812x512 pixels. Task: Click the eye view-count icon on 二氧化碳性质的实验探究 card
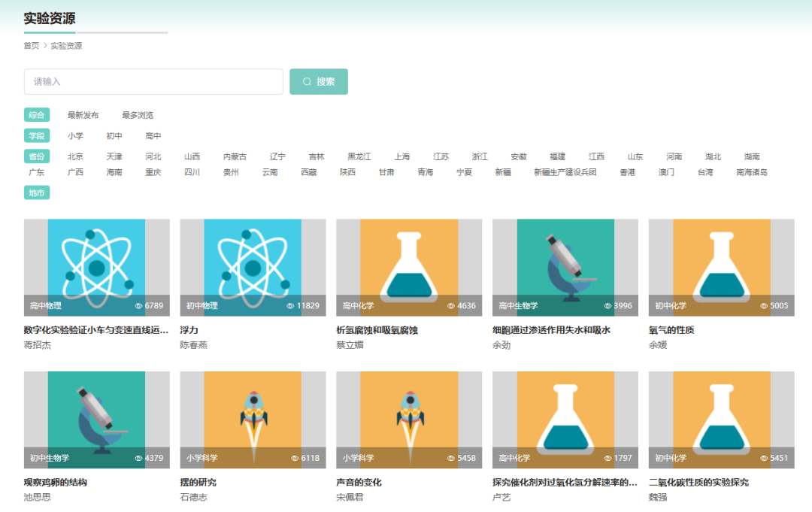(x=764, y=458)
